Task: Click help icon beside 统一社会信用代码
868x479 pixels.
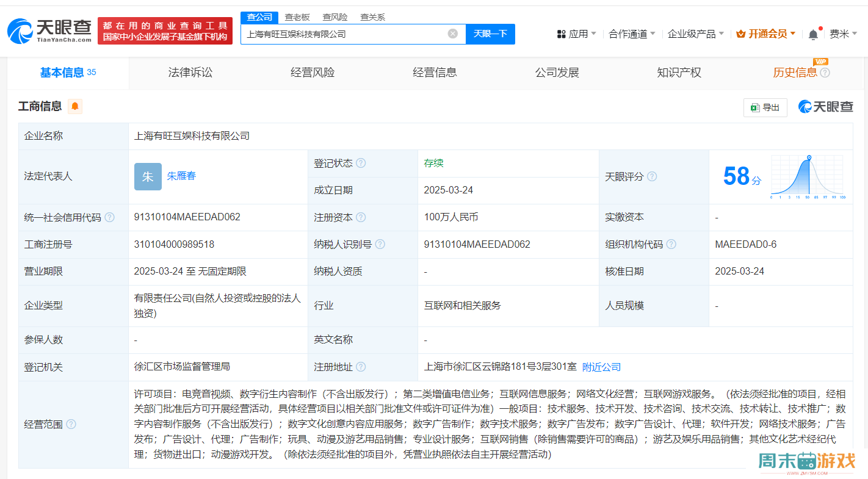Action: (x=109, y=217)
